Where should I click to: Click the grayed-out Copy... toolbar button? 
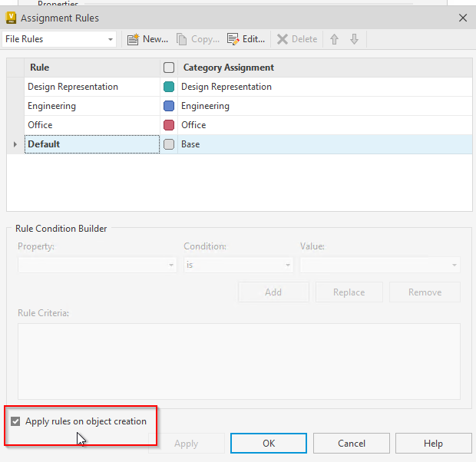tap(198, 39)
